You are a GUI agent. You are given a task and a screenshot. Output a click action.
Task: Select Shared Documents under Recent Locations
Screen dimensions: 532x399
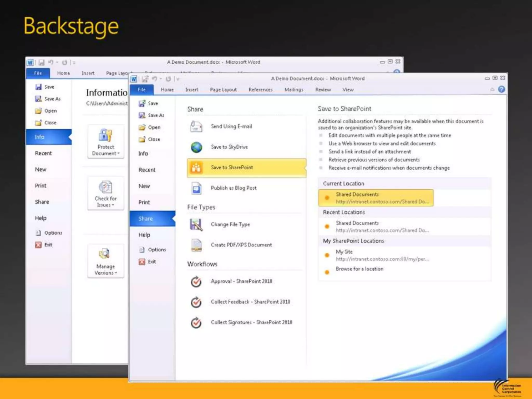pos(357,223)
